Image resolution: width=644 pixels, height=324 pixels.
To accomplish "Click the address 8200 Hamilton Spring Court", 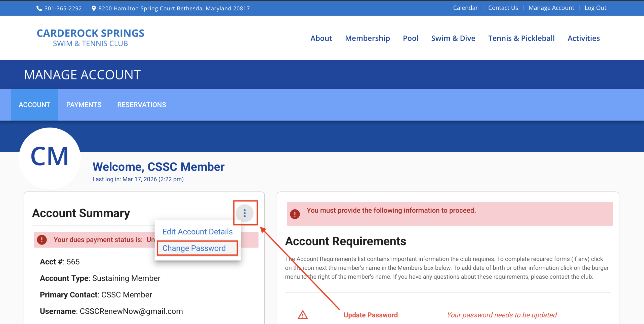I will [174, 8].
